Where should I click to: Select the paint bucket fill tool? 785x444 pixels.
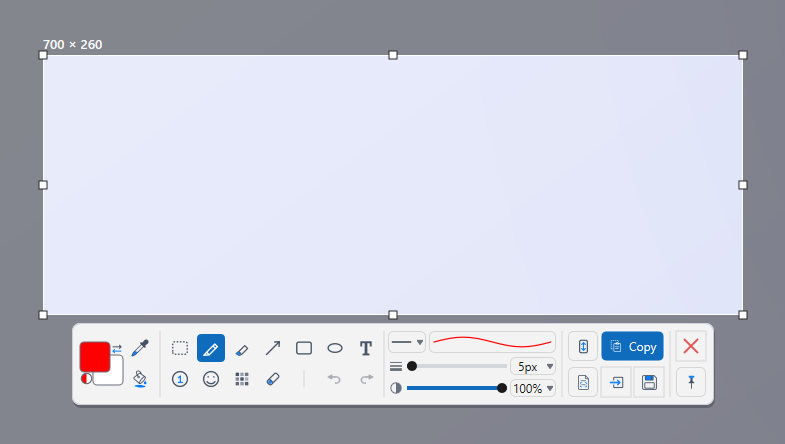click(140, 379)
